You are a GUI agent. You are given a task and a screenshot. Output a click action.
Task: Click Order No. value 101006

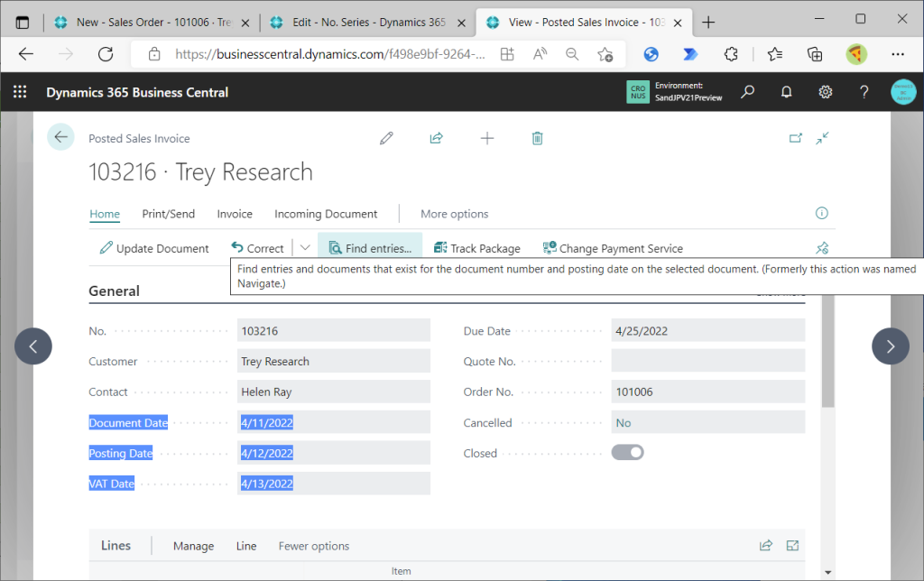pyautogui.click(x=707, y=392)
